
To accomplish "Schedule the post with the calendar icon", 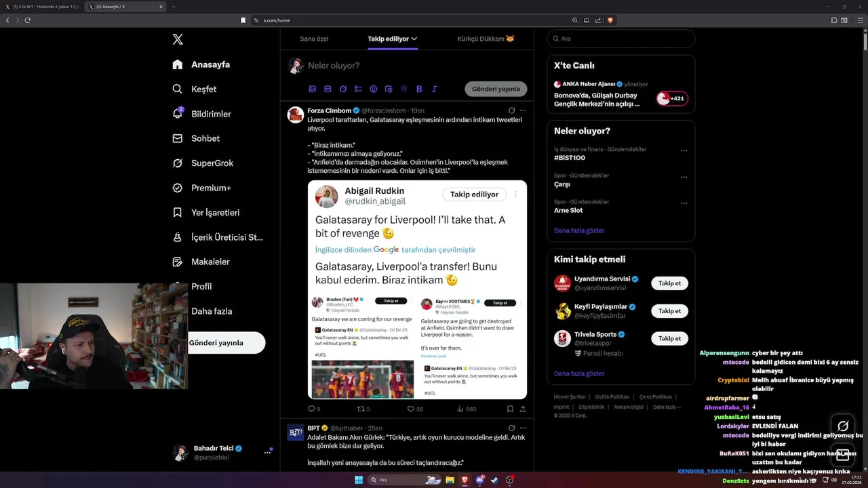I will [389, 89].
